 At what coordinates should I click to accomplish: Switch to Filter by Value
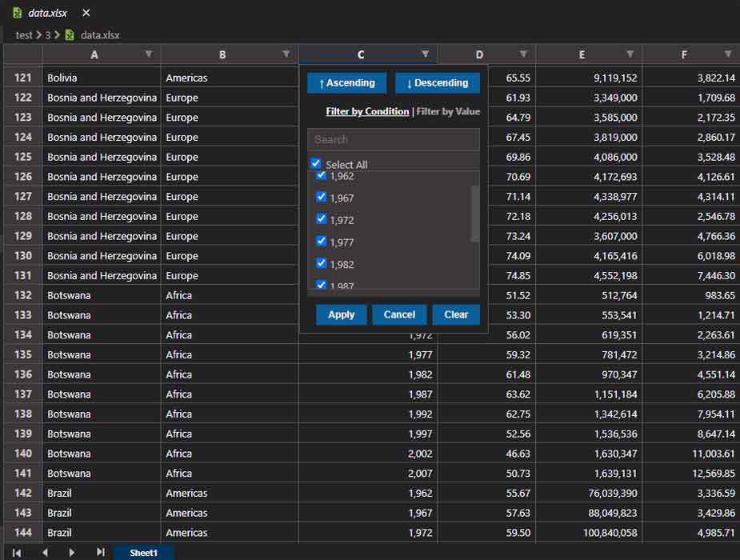(448, 111)
